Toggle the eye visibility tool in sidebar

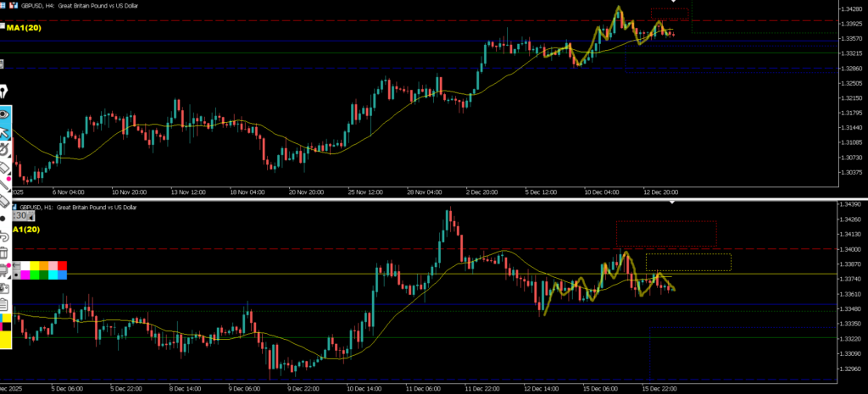point(4,114)
